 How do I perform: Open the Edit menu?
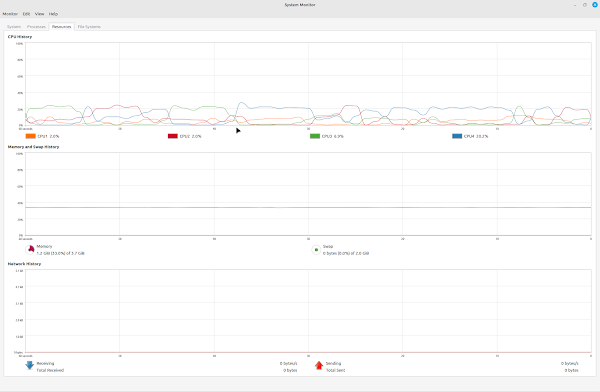click(26, 14)
